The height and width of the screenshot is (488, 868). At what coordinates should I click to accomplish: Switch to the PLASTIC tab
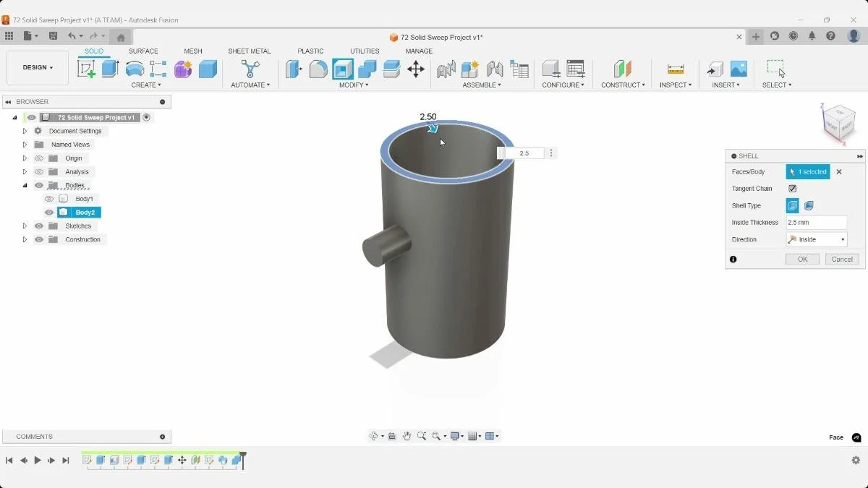pyautogui.click(x=310, y=51)
